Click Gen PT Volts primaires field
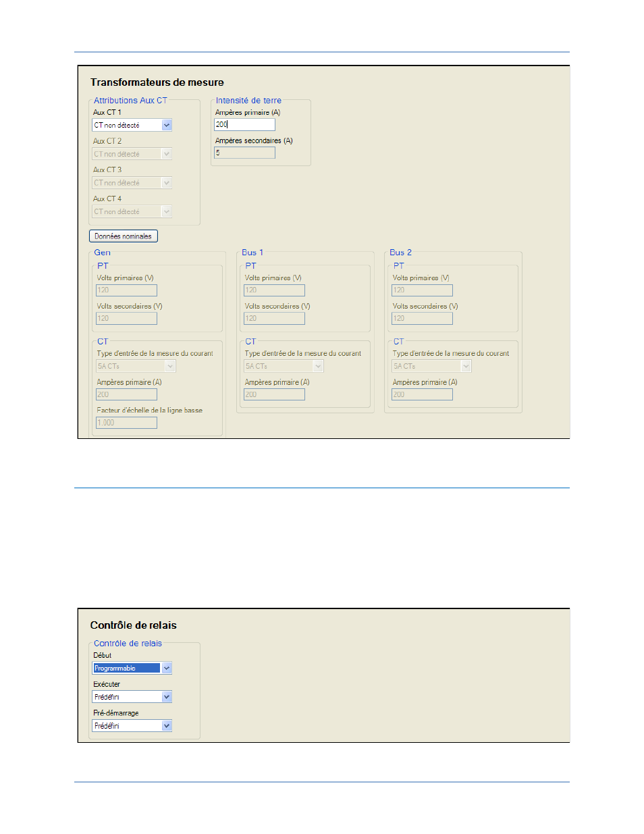The width and height of the screenshot is (644, 834). 126,290
